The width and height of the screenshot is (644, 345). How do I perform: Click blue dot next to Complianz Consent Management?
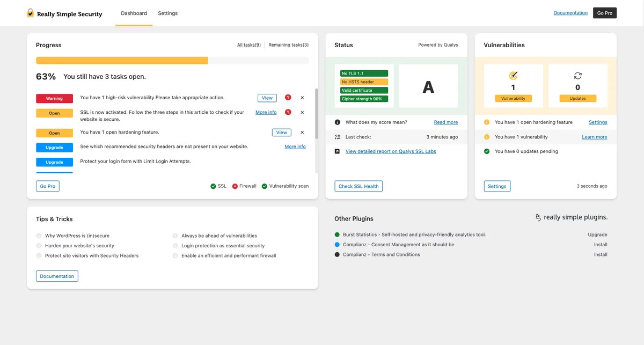[x=337, y=245]
